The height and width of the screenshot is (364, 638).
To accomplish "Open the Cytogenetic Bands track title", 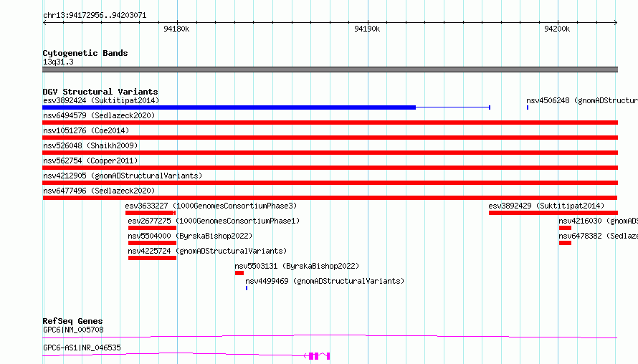I will pyautogui.click(x=85, y=53).
